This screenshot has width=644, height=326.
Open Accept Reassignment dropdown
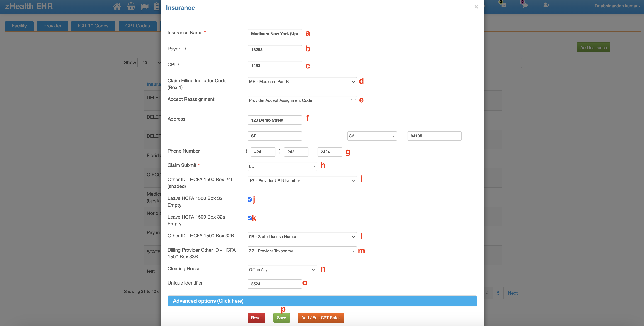pos(302,100)
